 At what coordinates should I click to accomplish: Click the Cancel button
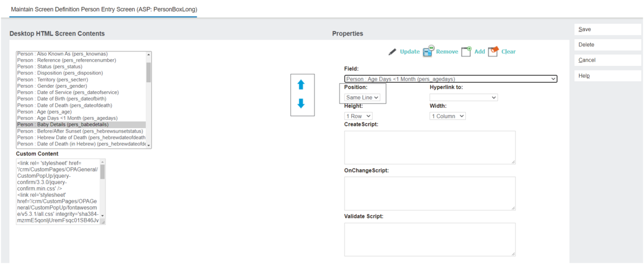tap(608, 60)
